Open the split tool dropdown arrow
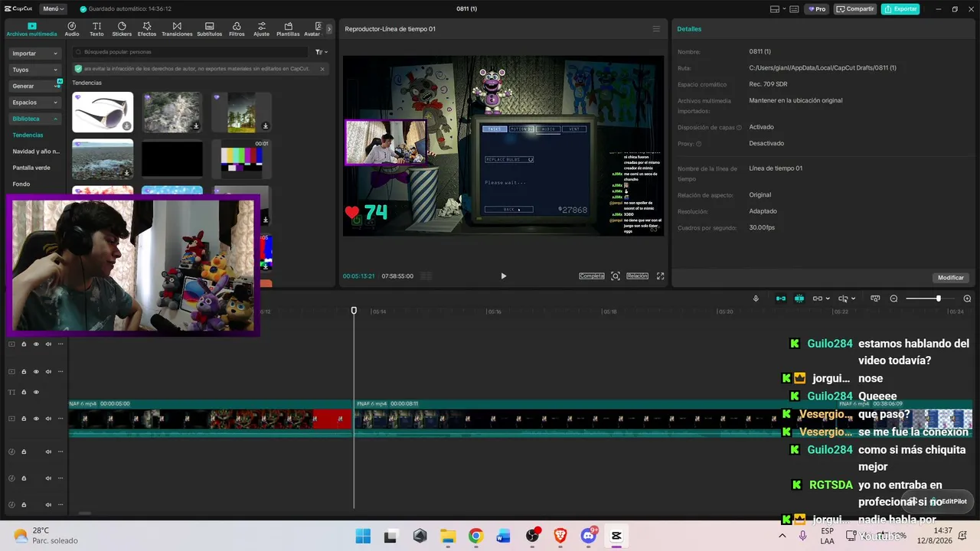 point(853,298)
